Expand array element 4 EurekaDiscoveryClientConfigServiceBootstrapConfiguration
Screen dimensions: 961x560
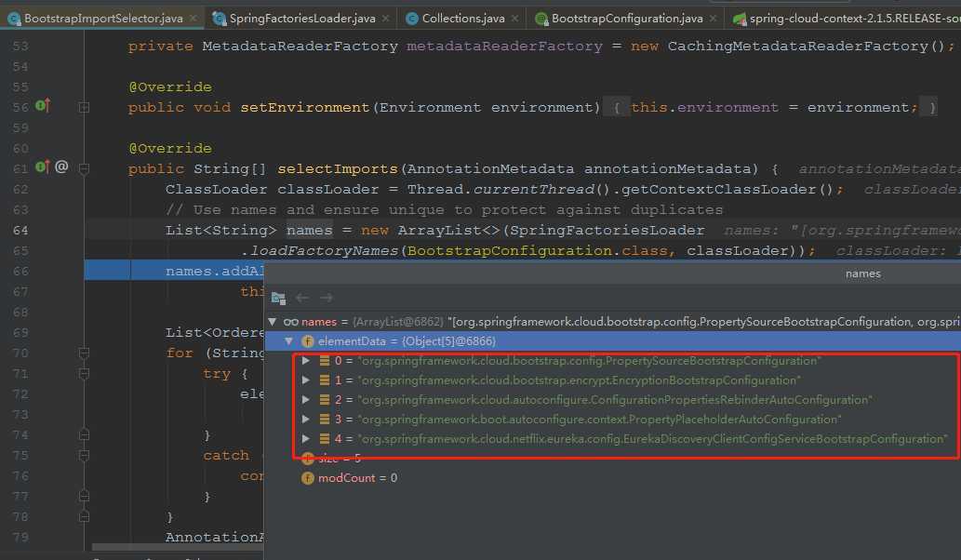pos(305,439)
